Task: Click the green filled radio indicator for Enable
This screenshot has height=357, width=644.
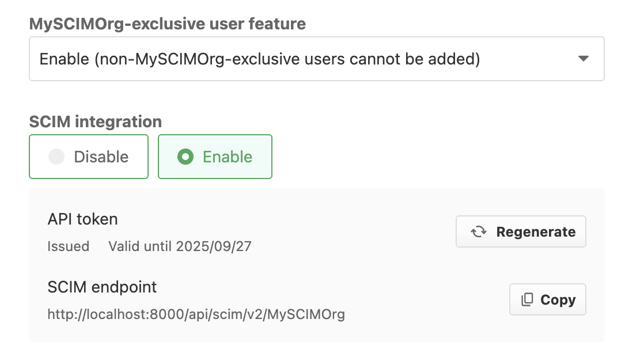Action: tap(184, 156)
